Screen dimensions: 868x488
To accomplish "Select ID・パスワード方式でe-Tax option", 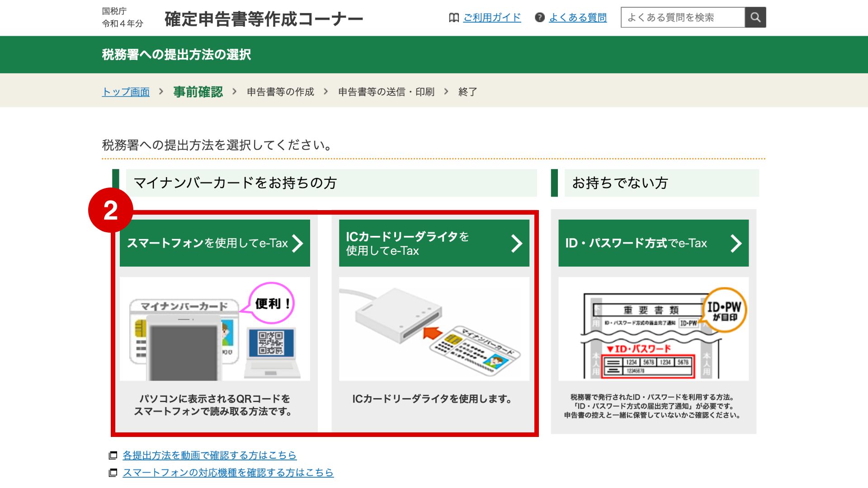I will point(636,243).
